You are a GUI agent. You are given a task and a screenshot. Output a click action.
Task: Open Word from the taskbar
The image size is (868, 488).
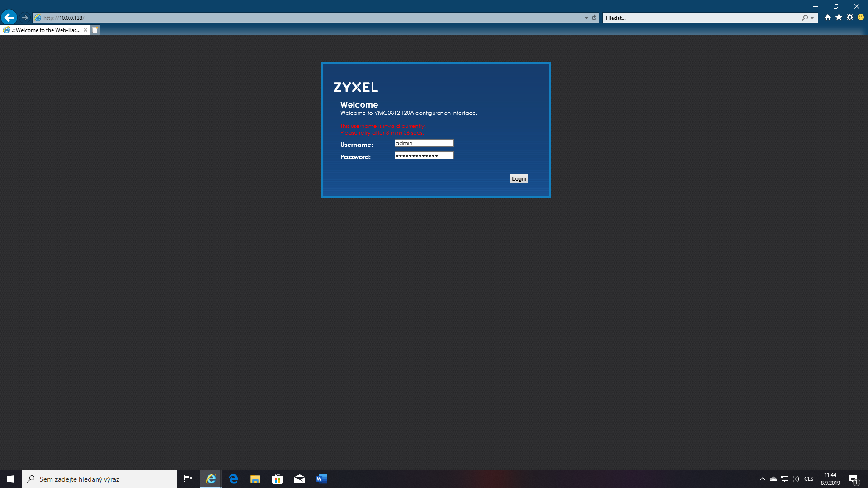[321, 479]
